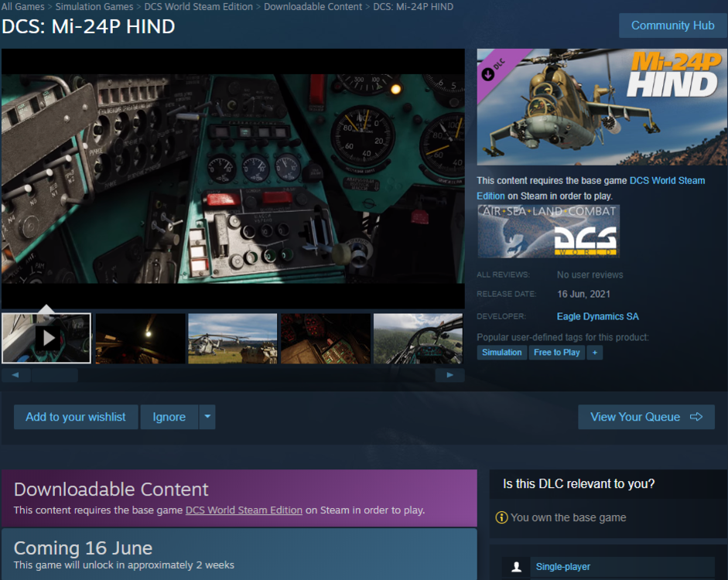Screen dimensions: 728x580
Task: Click the right arrow of thumbnail strip
Action: 450,375
